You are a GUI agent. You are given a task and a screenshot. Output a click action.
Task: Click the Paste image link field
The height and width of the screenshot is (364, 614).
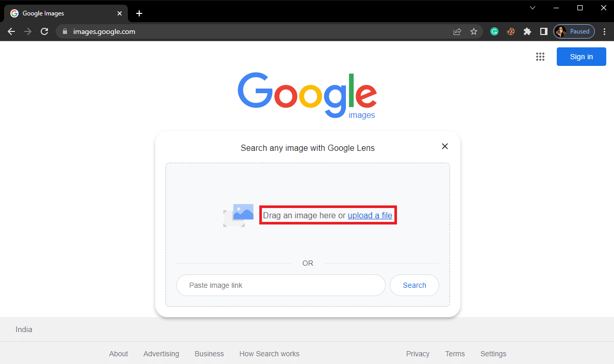pos(281,285)
